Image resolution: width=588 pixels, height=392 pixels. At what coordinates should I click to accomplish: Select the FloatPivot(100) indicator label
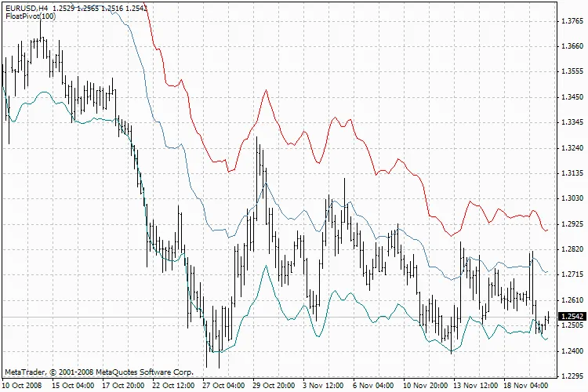[x=27, y=16]
